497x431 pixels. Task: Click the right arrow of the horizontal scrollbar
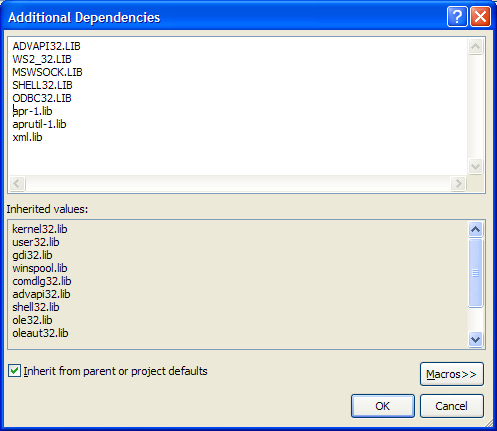(458, 183)
